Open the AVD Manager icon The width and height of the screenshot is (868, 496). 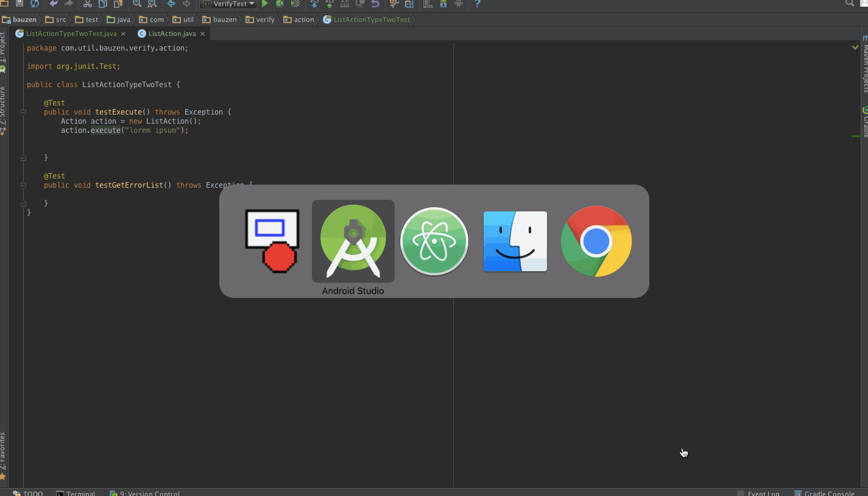click(x=428, y=4)
